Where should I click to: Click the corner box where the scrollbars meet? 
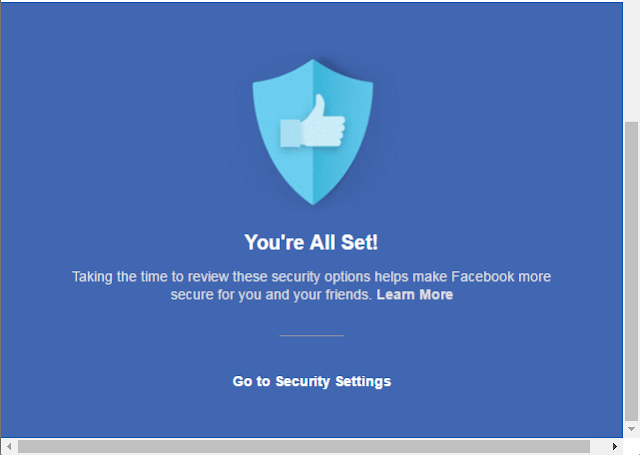point(631,446)
